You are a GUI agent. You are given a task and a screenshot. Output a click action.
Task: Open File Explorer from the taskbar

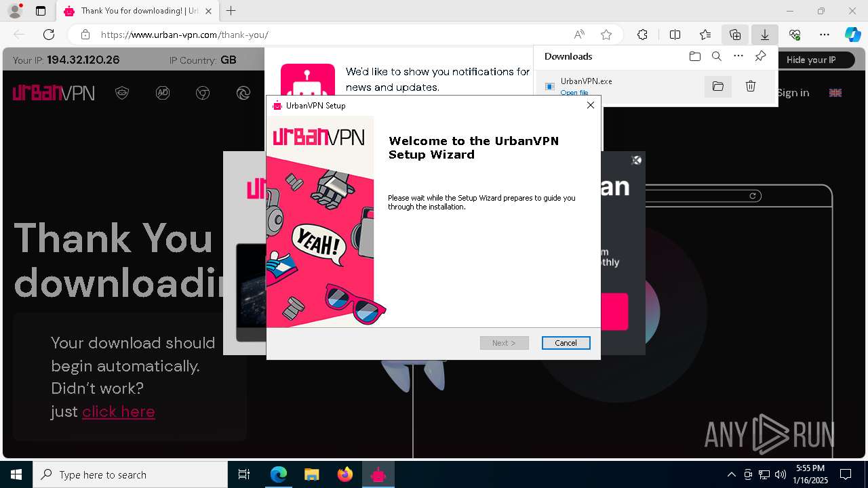(x=311, y=474)
